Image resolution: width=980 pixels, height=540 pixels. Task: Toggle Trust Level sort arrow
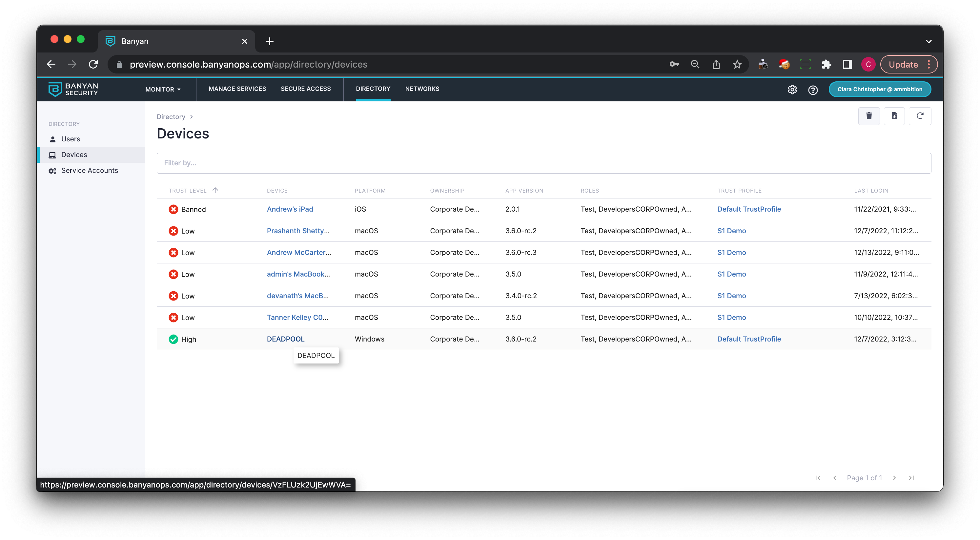click(215, 190)
